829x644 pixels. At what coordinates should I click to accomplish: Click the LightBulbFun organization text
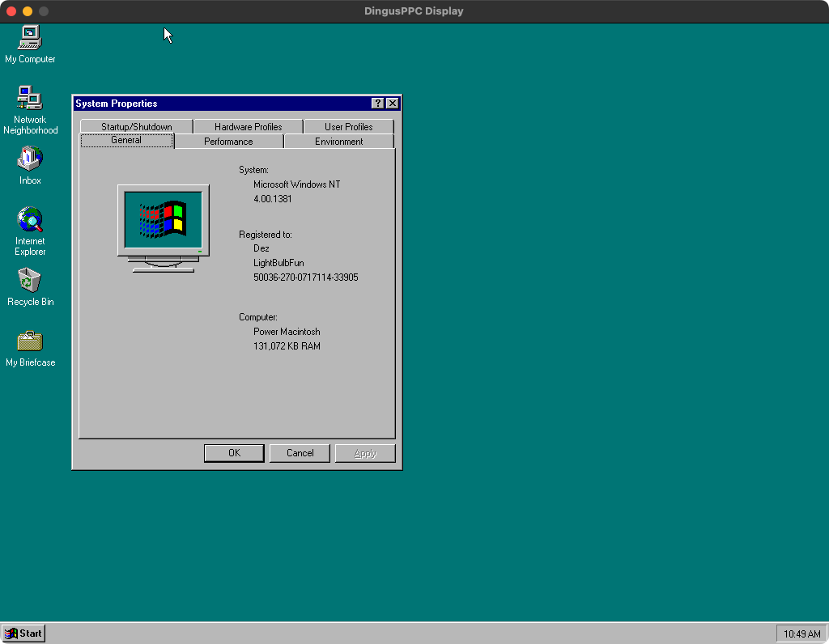(278, 263)
